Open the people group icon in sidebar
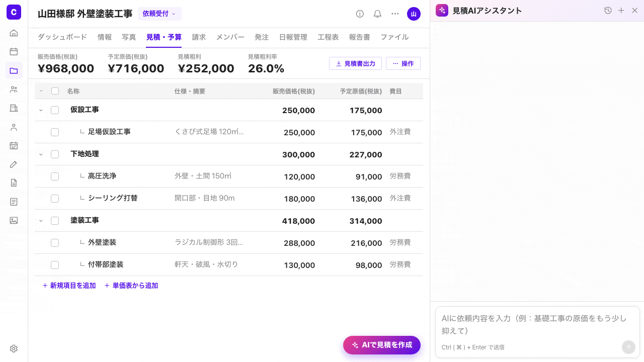Screen dimensions: 644x362 [14, 89]
